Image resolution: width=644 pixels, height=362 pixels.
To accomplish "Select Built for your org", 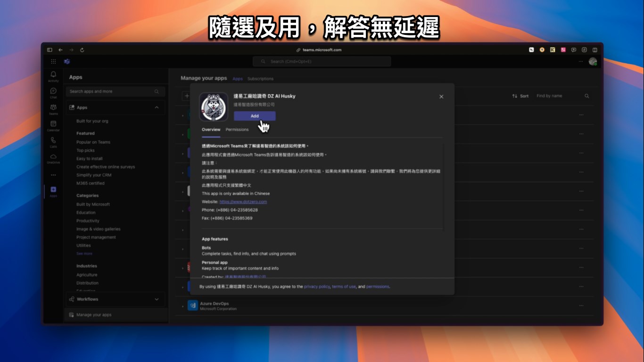I will pyautogui.click(x=92, y=121).
